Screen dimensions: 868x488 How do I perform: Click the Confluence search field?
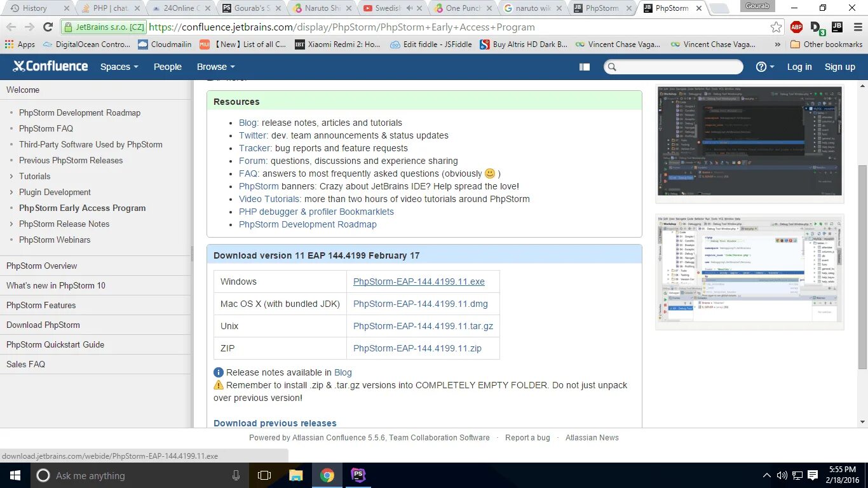(674, 67)
